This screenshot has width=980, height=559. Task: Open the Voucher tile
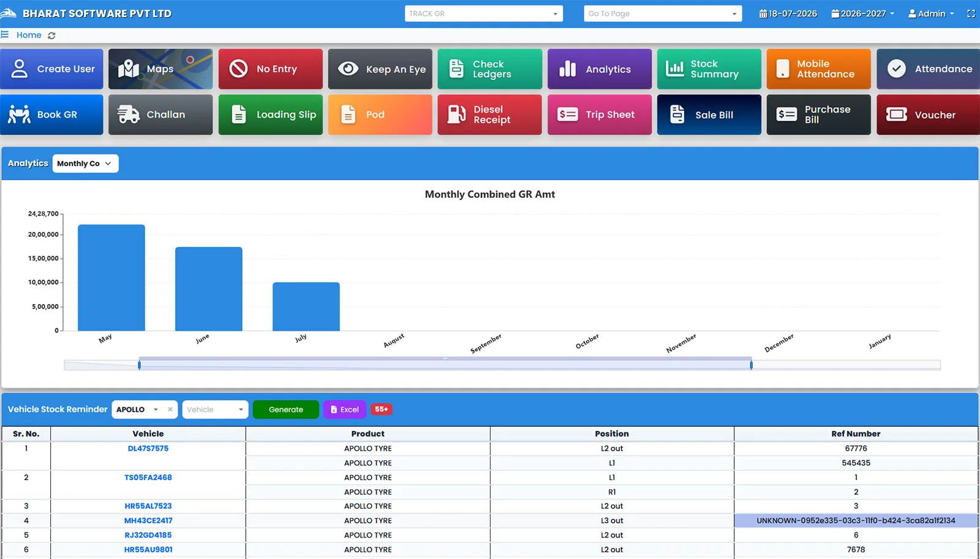[928, 114]
